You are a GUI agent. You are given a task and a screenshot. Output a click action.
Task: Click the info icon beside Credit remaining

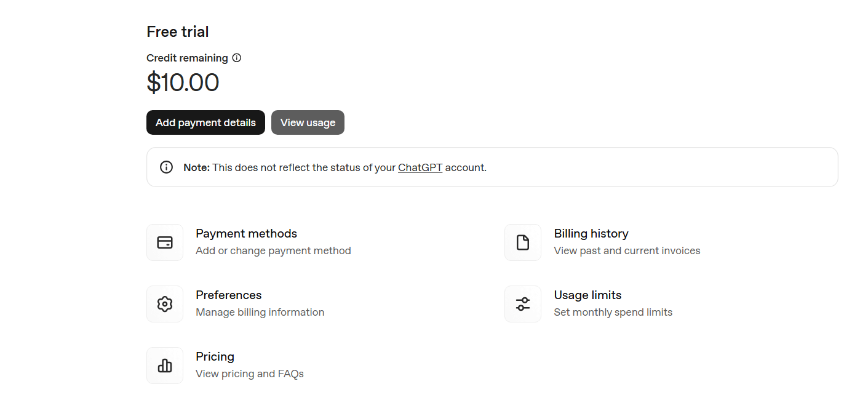click(237, 58)
